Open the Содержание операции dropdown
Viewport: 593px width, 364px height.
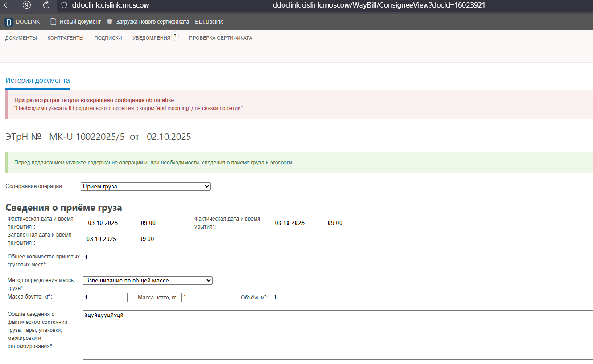pyautogui.click(x=146, y=186)
